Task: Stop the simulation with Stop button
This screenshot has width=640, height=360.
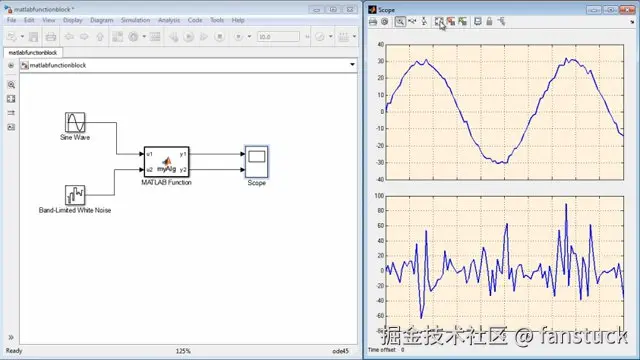Action: tap(220, 37)
